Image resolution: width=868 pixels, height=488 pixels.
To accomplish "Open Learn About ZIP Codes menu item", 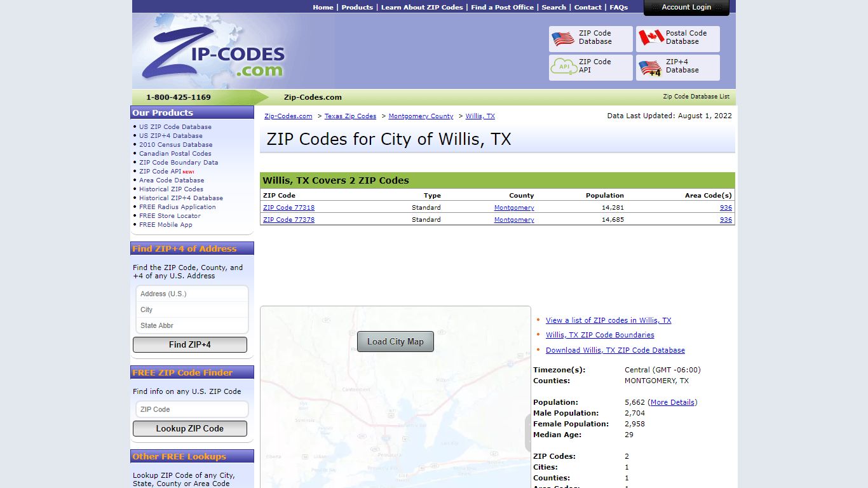I will [422, 8].
